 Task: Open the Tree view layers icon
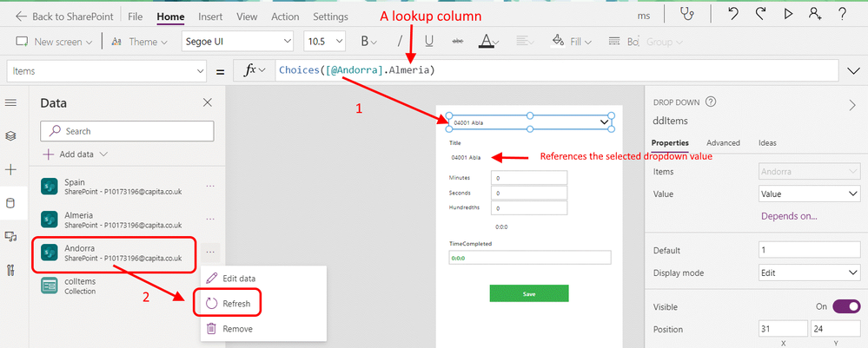(10, 136)
